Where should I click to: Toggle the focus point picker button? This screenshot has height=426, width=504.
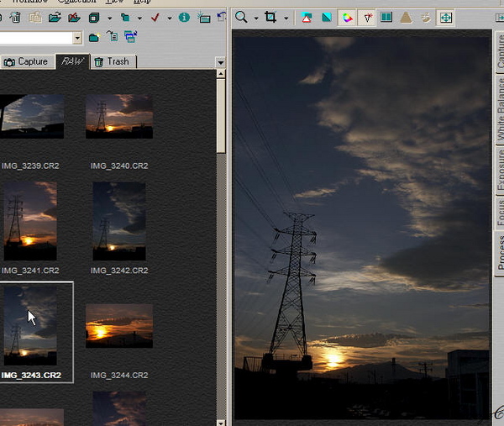point(367,18)
